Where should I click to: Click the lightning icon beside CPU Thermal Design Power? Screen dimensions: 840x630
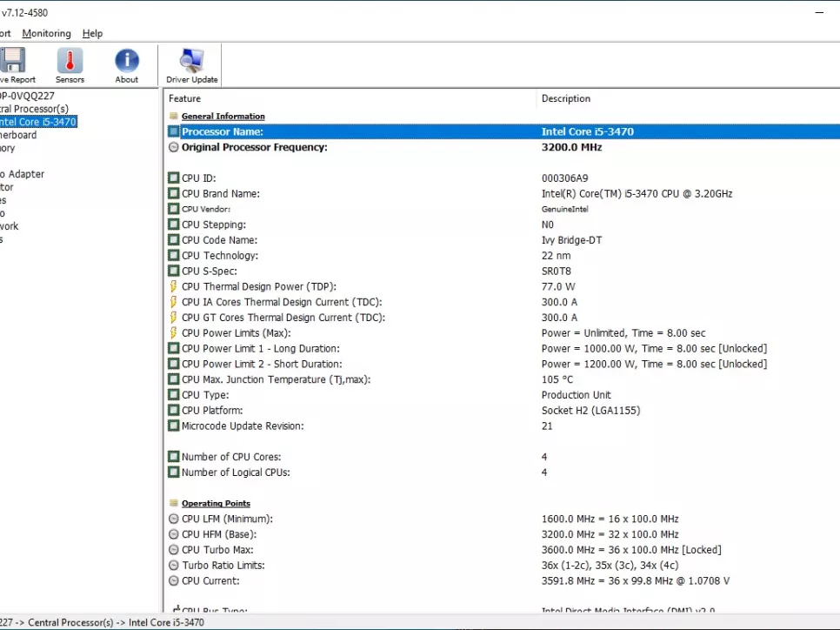(174, 286)
